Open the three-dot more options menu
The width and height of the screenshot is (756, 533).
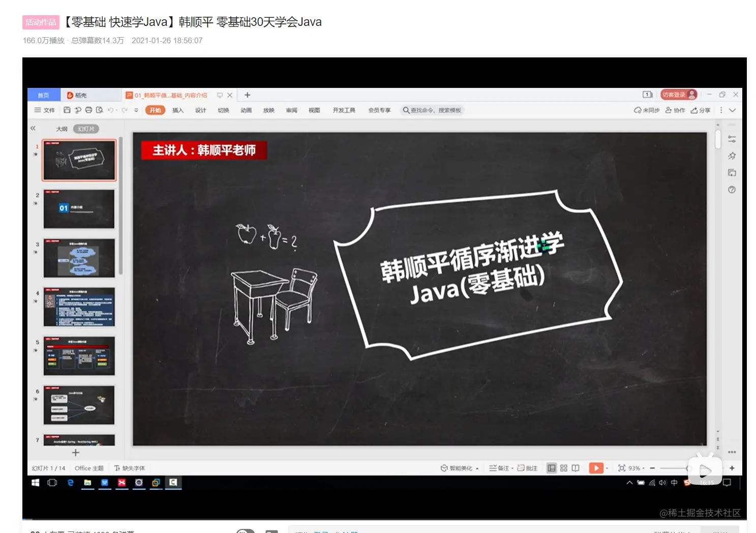tap(721, 110)
